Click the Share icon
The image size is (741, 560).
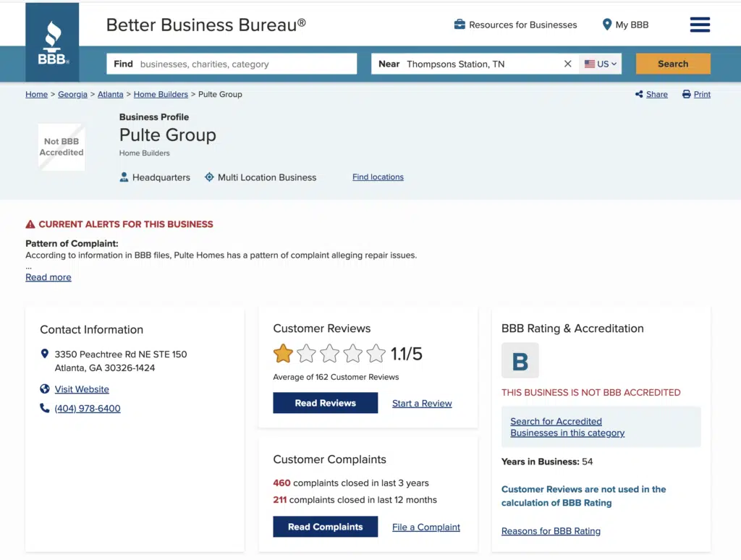[639, 94]
